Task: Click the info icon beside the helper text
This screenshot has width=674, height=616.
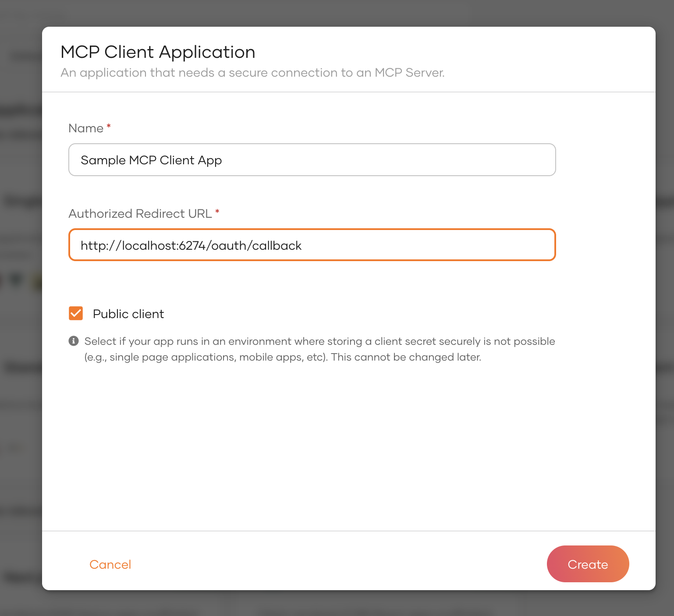Action: 74,341
